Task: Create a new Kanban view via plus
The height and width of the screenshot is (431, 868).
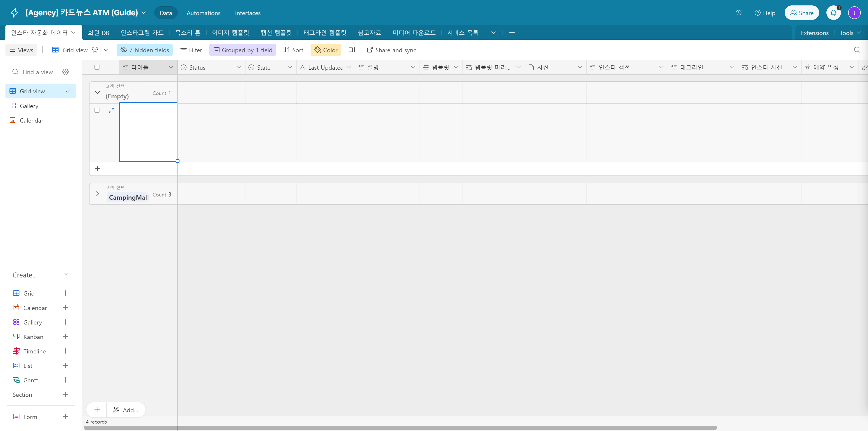Action: point(66,337)
